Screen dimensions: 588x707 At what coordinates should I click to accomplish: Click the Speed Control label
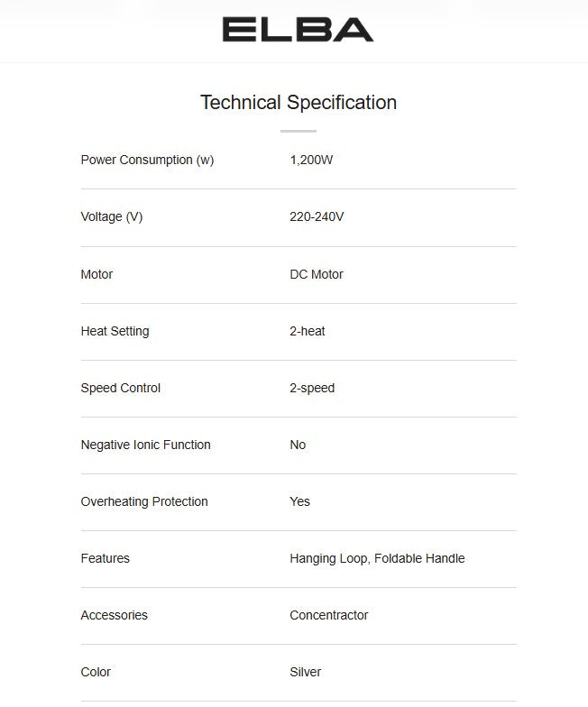coord(120,388)
